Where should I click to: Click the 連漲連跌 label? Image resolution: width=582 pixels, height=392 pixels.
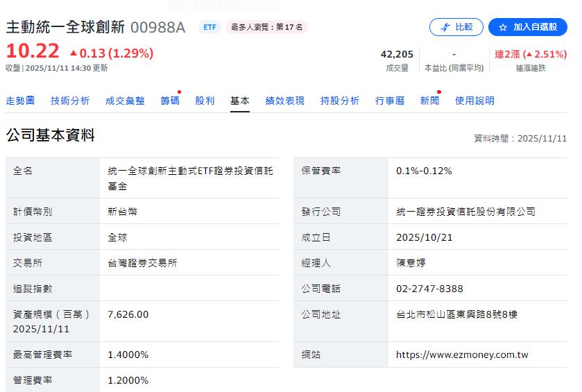(531, 68)
